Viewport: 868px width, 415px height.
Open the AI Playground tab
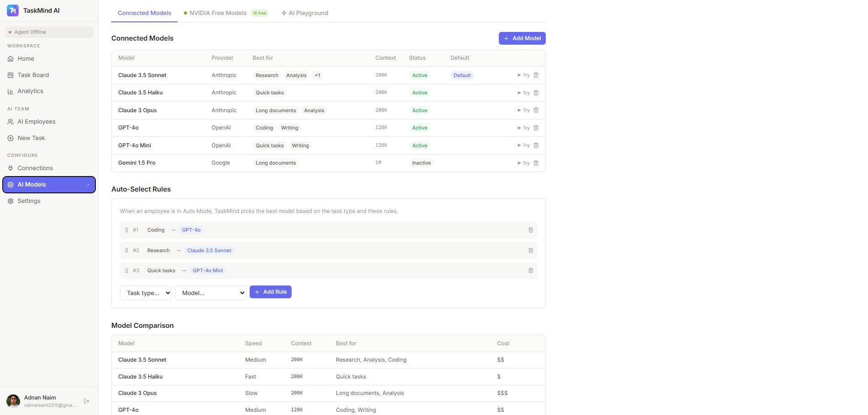point(305,13)
